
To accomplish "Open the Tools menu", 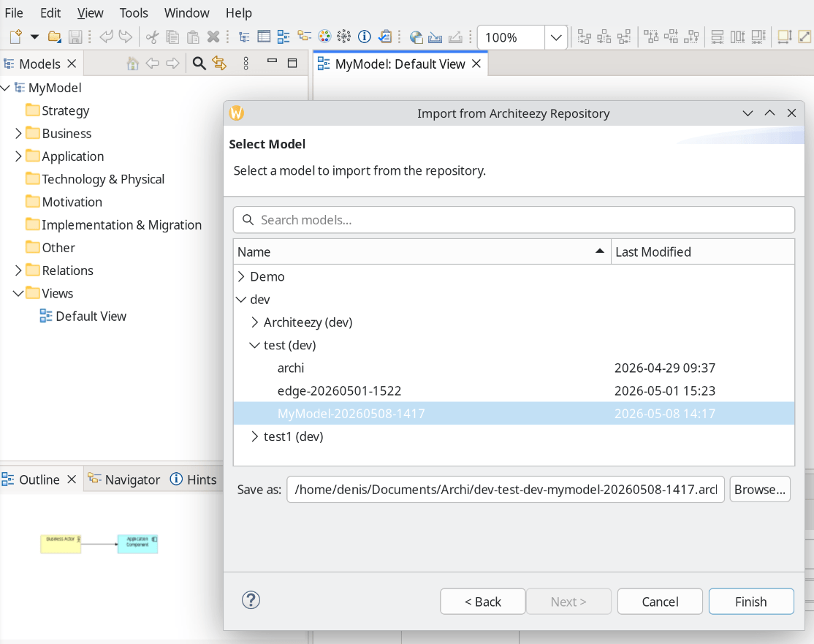I will pyautogui.click(x=134, y=12).
